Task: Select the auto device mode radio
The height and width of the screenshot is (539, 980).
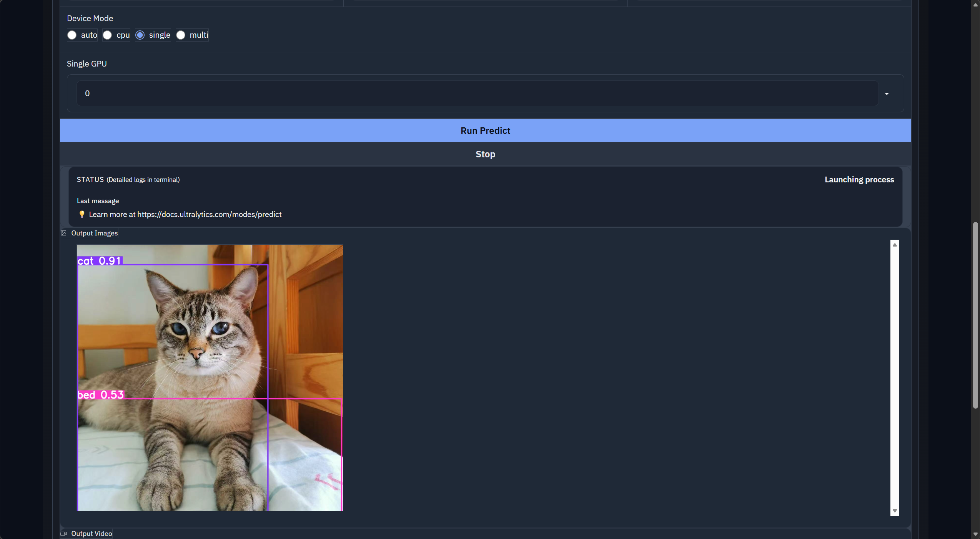Action: (x=72, y=35)
